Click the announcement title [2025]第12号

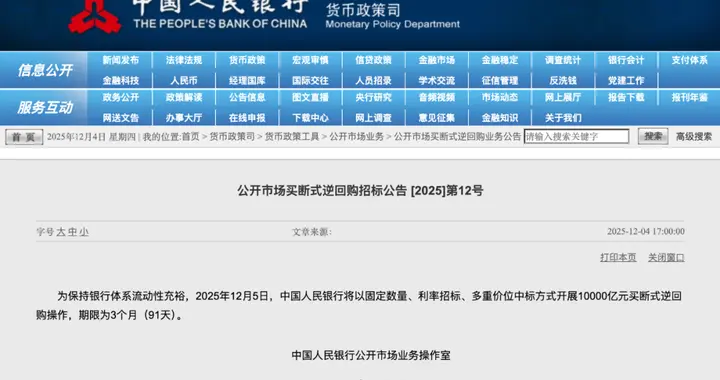pyautogui.click(x=360, y=191)
